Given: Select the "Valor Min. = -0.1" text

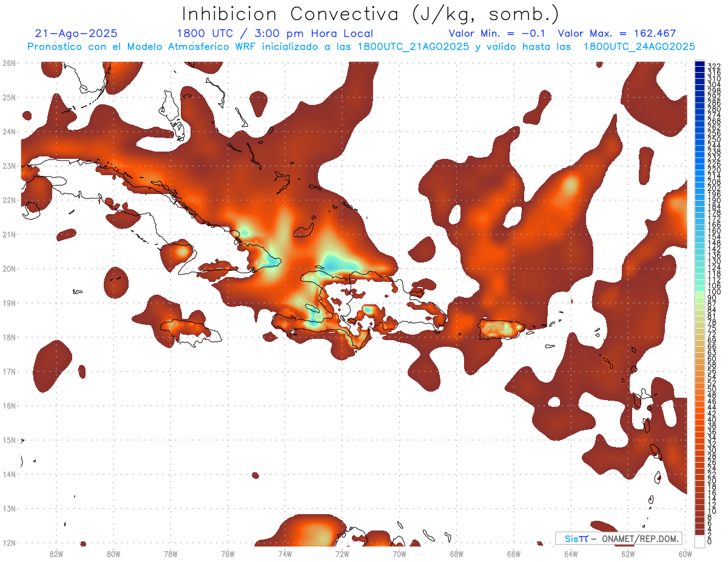Looking at the screenshot, I should coord(497,33).
